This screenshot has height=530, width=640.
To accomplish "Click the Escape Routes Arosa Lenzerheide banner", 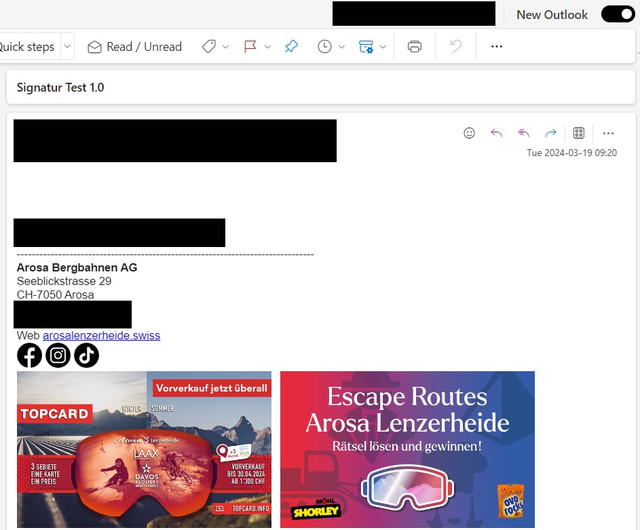I will 407,450.
